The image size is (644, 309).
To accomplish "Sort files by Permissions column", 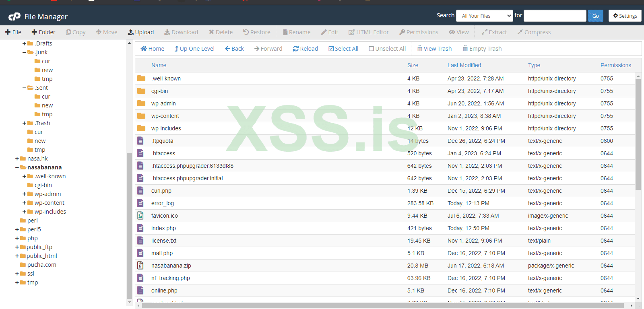I will (616, 65).
